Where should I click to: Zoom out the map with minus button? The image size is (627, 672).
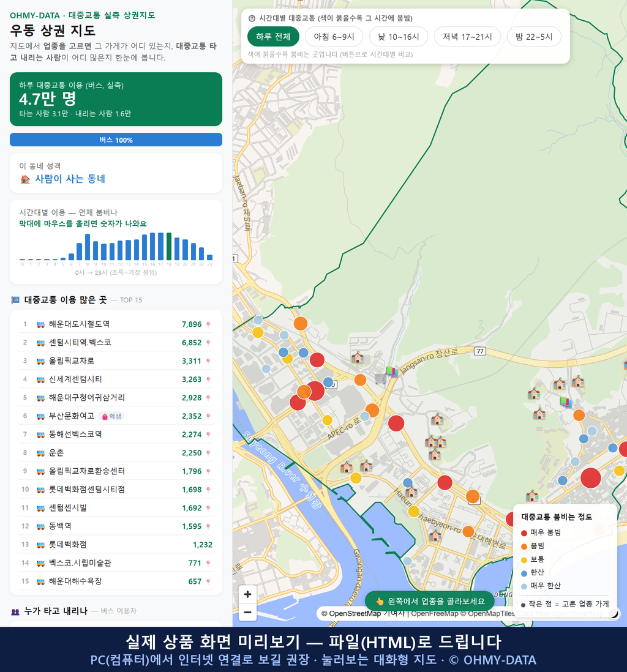tap(247, 612)
